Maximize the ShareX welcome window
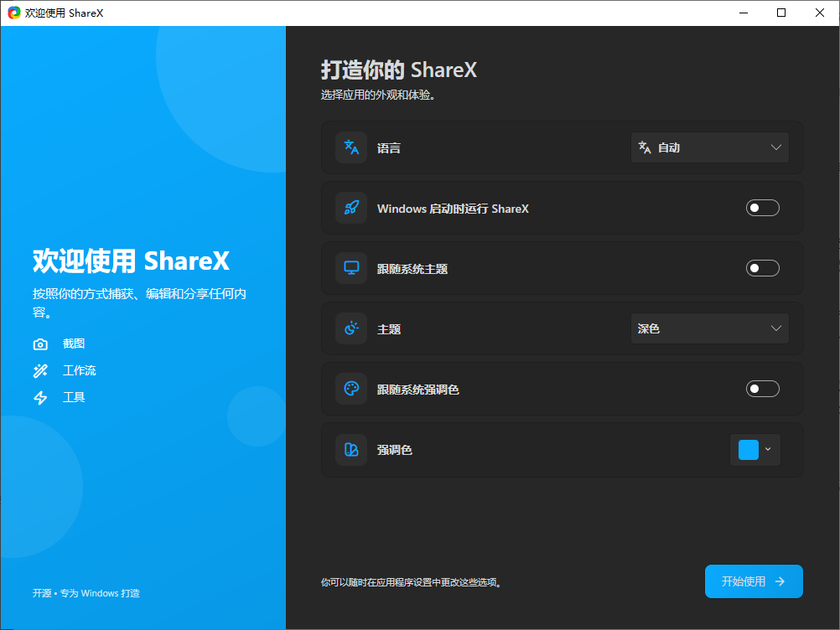The width and height of the screenshot is (840, 630). 781,13
